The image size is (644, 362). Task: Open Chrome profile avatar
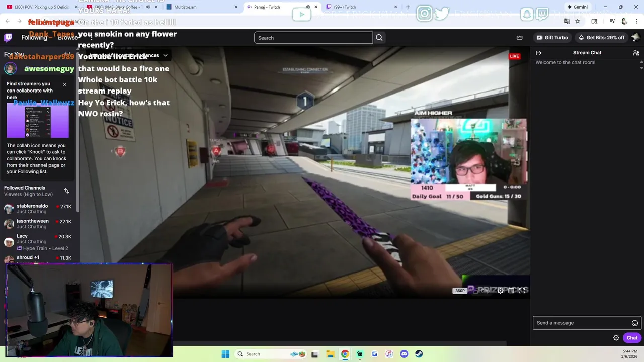click(624, 21)
